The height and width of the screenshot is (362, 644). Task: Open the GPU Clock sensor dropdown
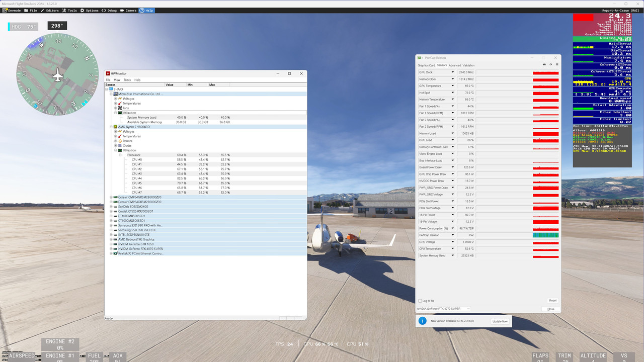pyautogui.click(x=453, y=72)
